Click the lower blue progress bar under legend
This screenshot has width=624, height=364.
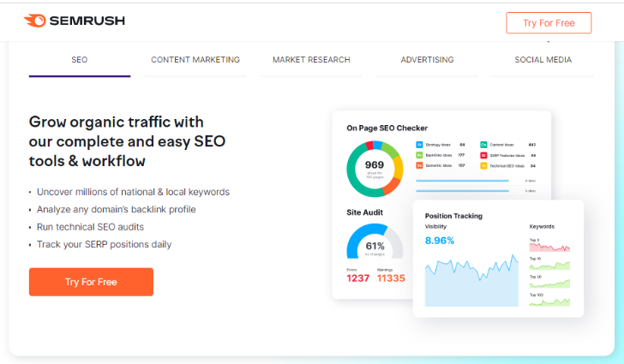tap(463, 191)
